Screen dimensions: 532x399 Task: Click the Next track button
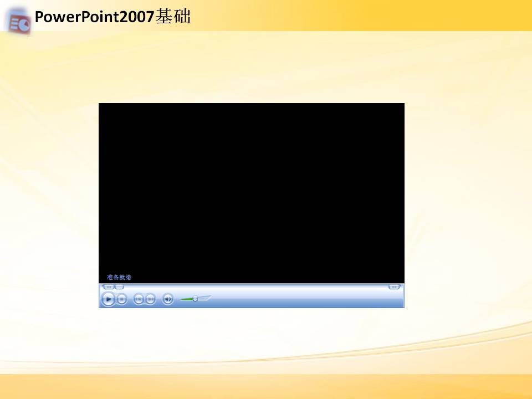coord(150,299)
